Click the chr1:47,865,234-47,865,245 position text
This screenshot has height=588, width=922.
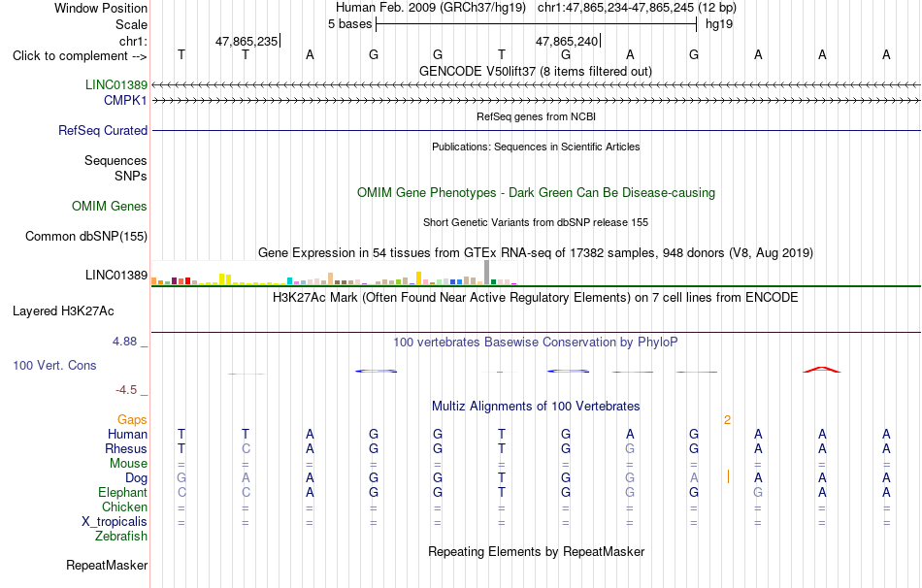(637, 8)
